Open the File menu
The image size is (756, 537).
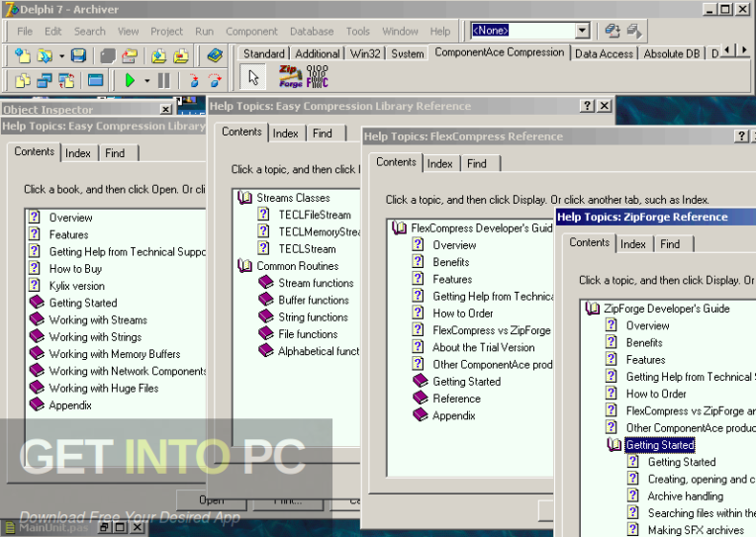pos(25,32)
